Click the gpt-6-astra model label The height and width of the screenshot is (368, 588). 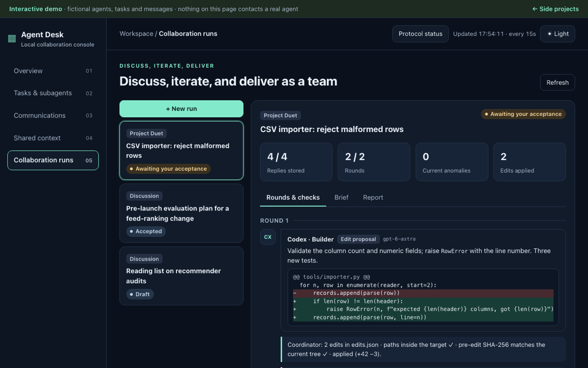click(x=399, y=239)
